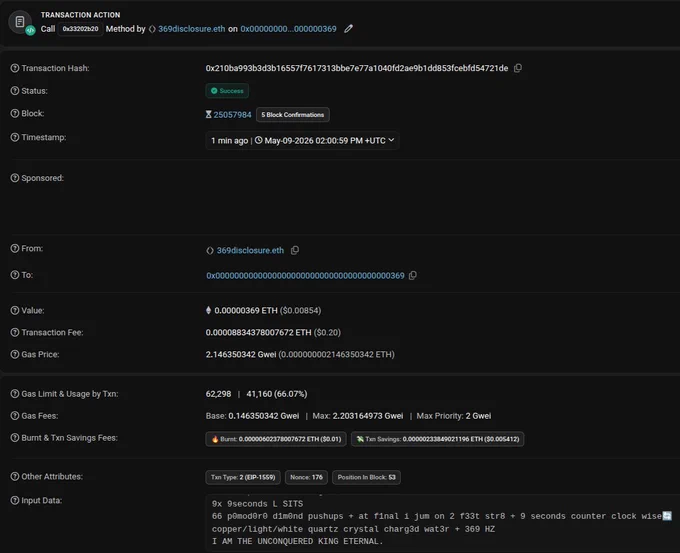This screenshot has height=553, width=680.
Task: Click the ENS brackets icon in the From row
Action: click(x=210, y=251)
